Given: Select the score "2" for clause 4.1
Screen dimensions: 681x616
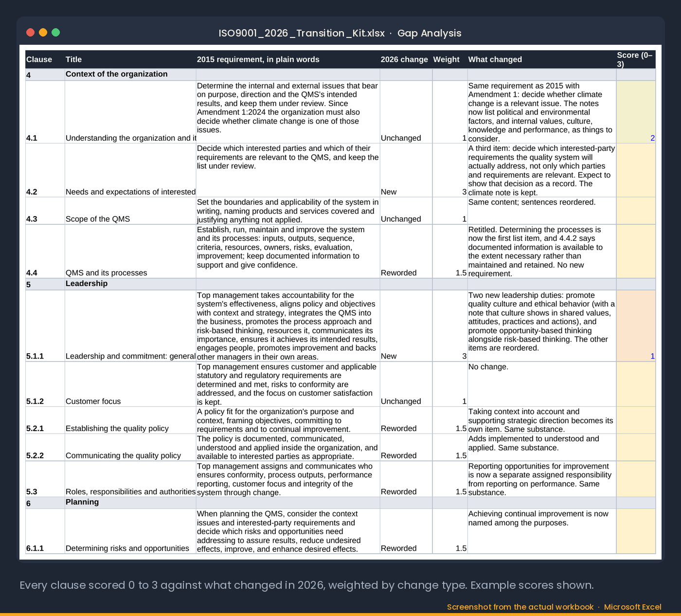Looking at the screenshot, I should 636,112.
